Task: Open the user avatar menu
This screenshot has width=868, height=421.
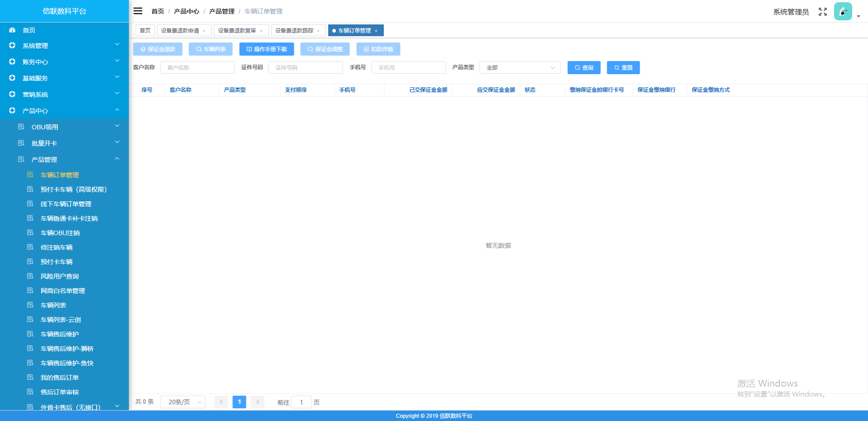Action: tap(843, 11)
